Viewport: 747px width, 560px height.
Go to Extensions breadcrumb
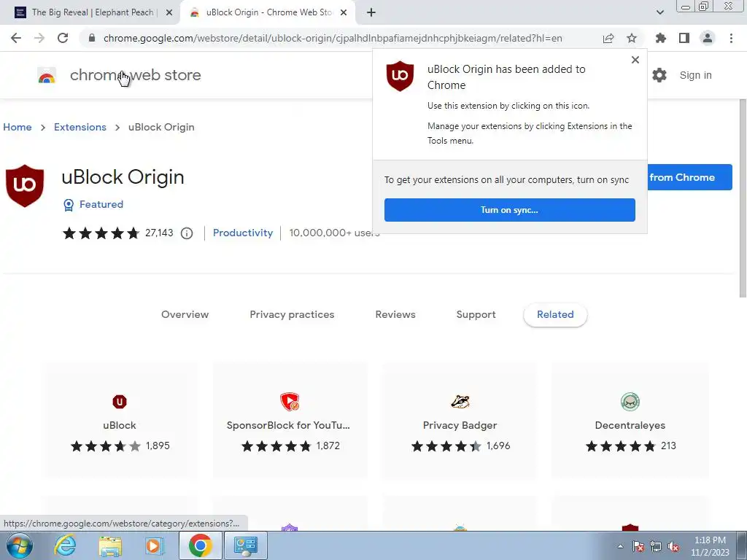80,127
